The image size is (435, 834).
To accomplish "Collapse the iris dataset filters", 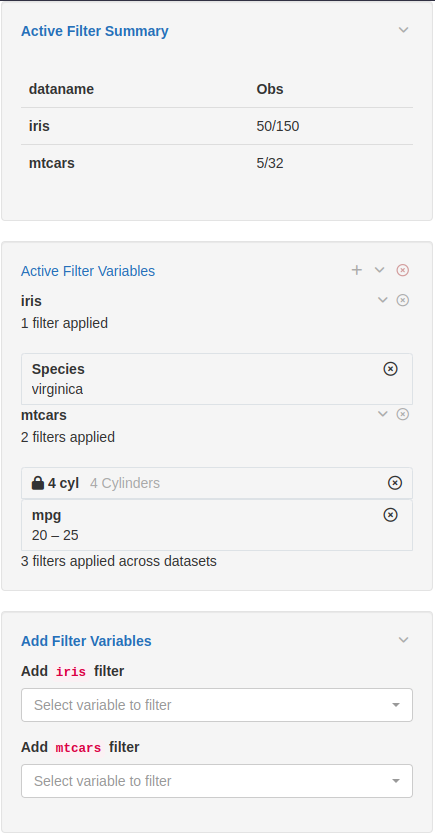I will click(382, 301).
